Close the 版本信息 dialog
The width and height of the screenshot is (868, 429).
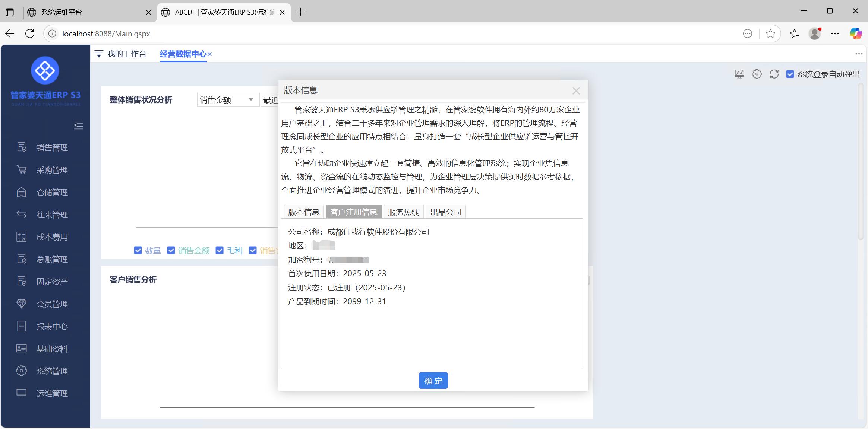[576, 90]
